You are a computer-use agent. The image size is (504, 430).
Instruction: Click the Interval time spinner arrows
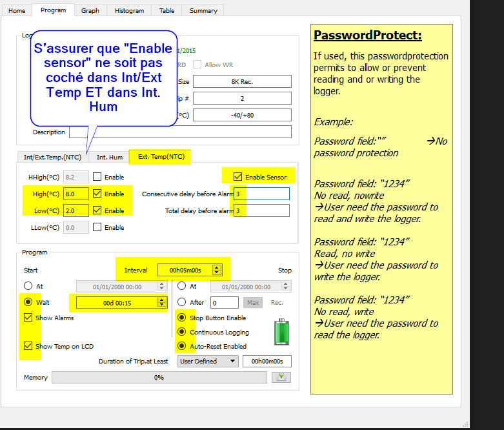tap(217, 270)
